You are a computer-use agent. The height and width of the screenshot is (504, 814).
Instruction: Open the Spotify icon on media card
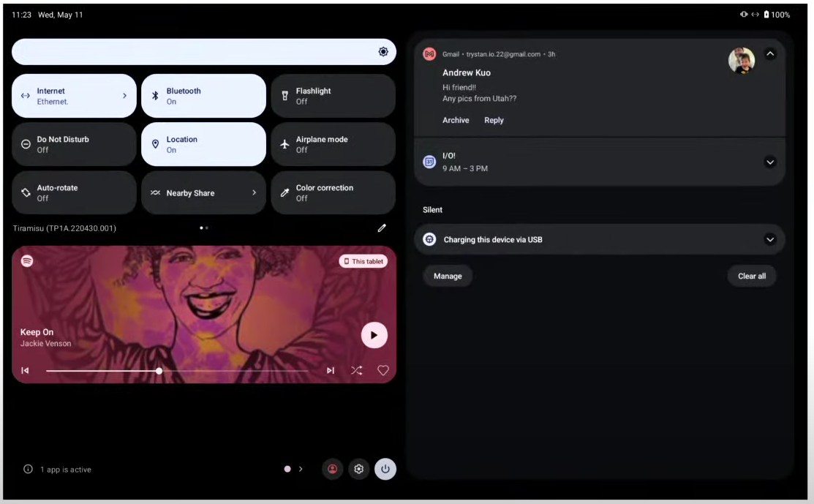tap(27, 260)
